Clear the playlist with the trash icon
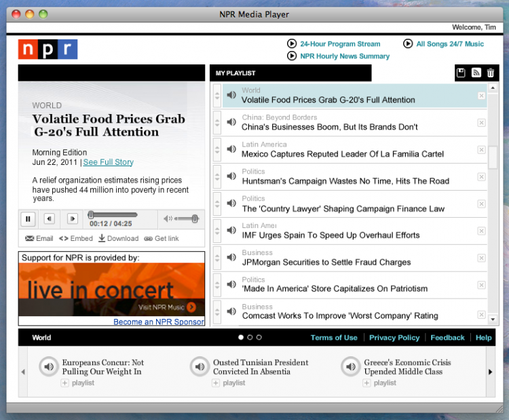This screenshot has height=420, width=509. [491, 73]
